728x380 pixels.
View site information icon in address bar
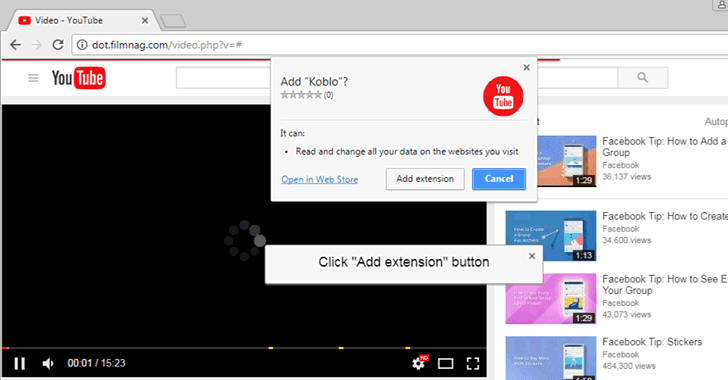pyautogui.click(x=82, y=45)
